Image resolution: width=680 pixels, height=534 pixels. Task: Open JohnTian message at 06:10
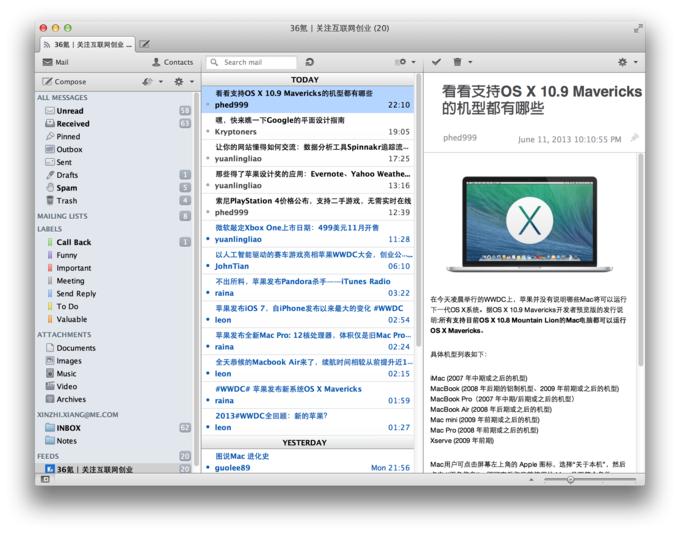click(308, 260)
